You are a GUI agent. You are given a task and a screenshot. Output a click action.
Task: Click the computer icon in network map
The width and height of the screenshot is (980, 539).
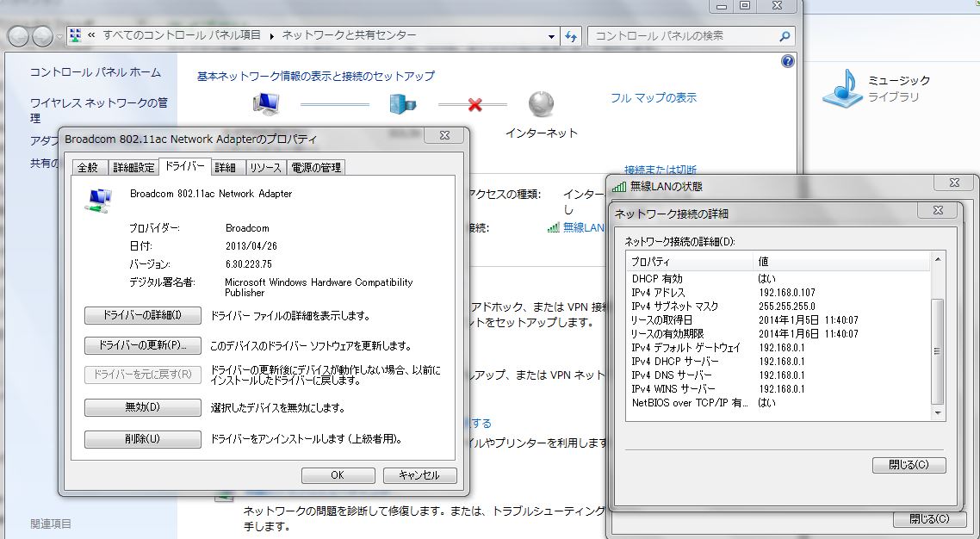pos(266,104)
